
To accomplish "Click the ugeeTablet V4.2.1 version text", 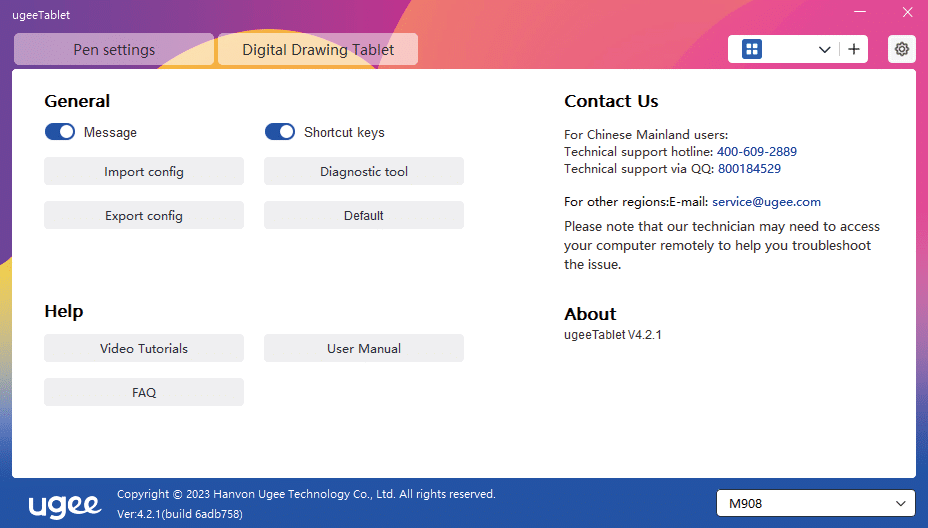I will tap(613, 334).
